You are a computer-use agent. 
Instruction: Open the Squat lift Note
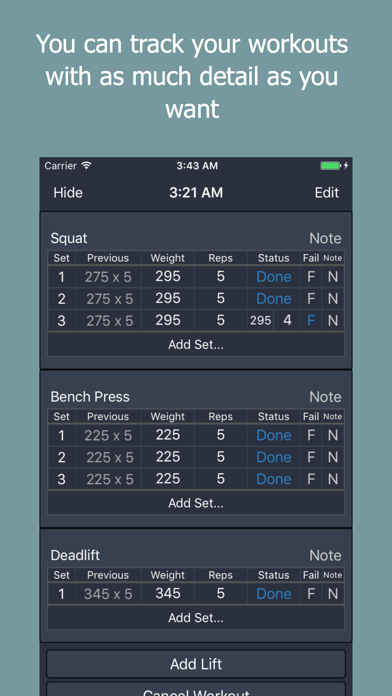pyautogui.click(x=325, y=238)
